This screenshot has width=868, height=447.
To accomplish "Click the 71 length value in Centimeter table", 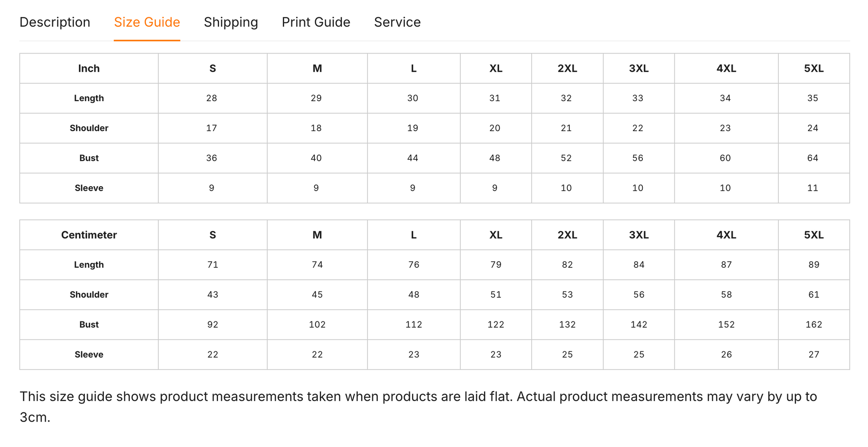I will click(x=213, y=265).
